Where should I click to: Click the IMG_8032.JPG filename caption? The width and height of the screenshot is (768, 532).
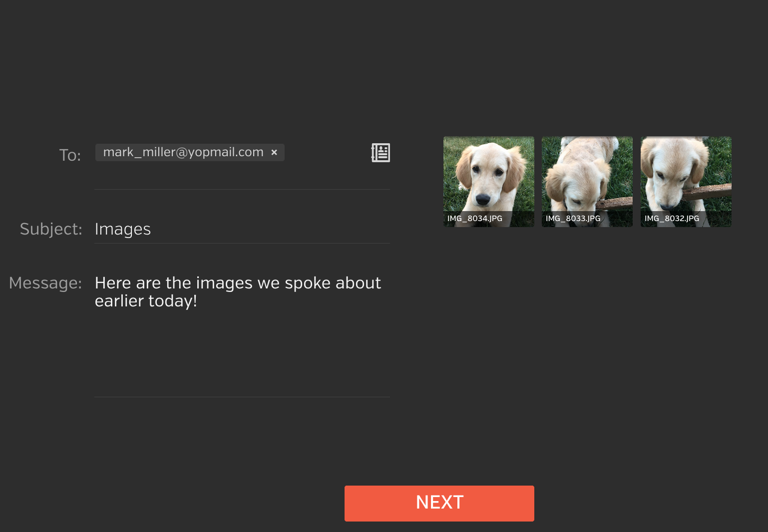672,219
